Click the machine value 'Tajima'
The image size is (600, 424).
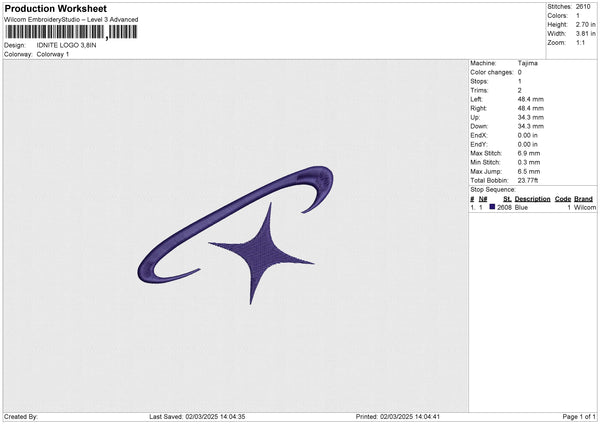point(528,63)
